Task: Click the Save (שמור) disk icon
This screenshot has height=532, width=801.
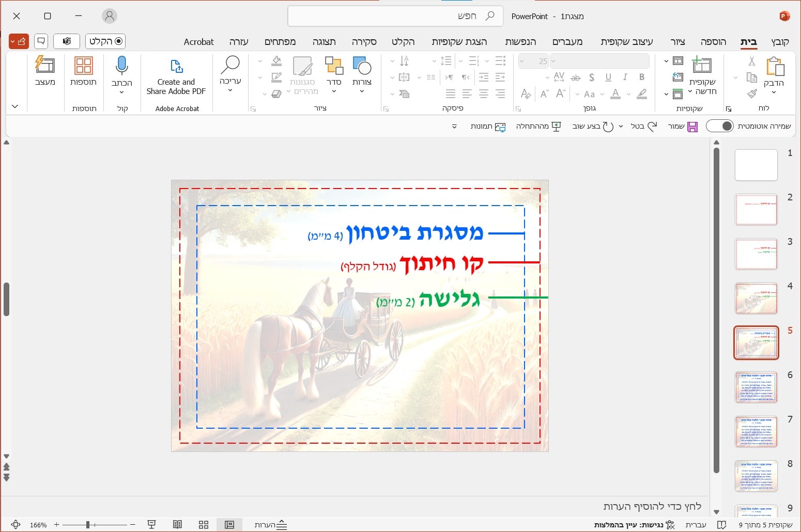Action: pyautogui.click(x=692, y=127)
